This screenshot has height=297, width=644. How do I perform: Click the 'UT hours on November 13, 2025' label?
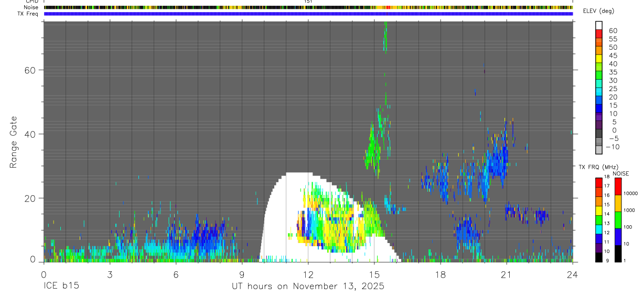[x=308, y=287]
